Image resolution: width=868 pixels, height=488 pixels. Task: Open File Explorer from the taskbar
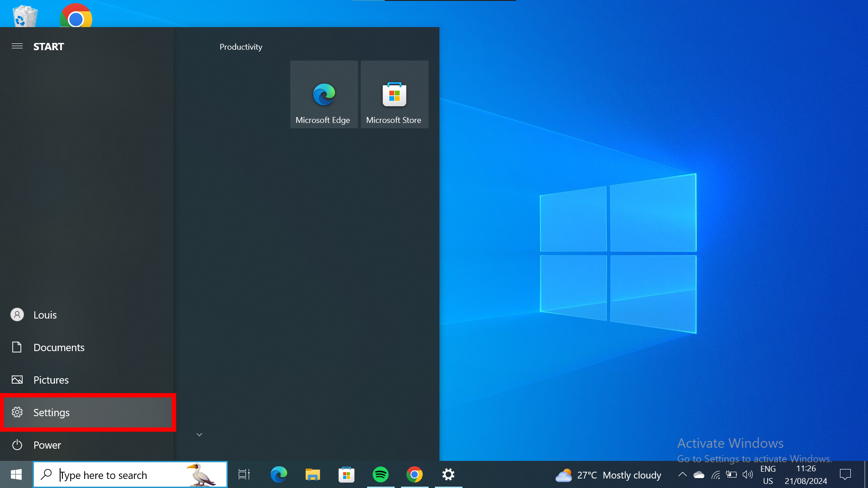[312, 474]
